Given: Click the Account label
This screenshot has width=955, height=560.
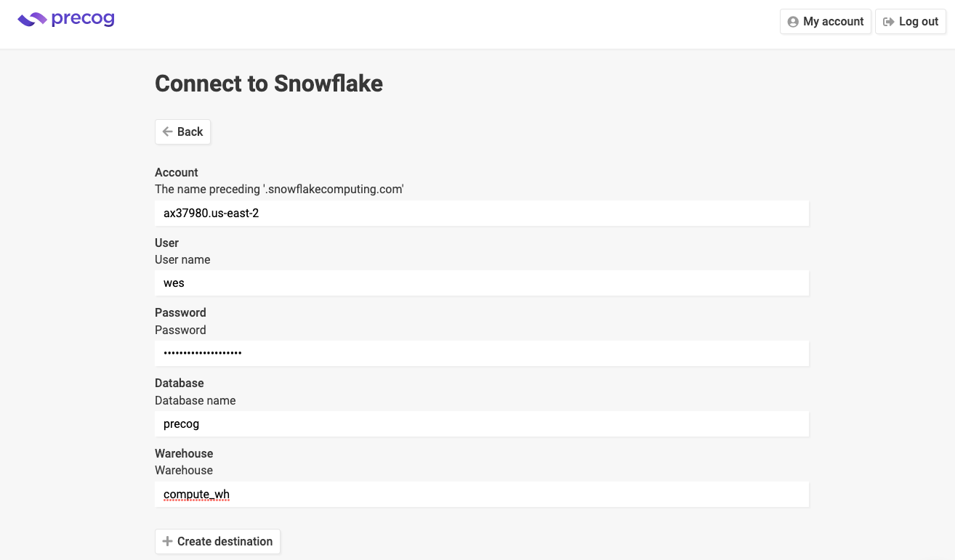Looking at the screenshot, I should [177, 172].
